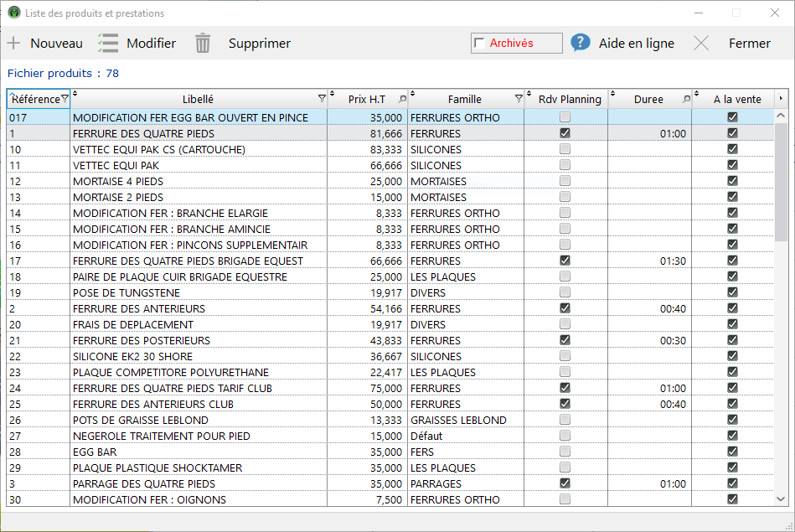Select the VETTEC EQUI PAK CS (CARTOUCHE) row

390,149
